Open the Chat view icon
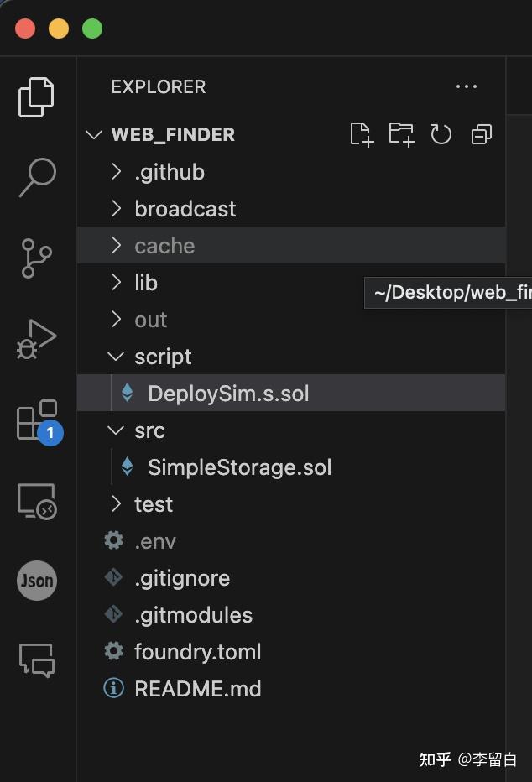The image size is (532, 782). (37, 660)
